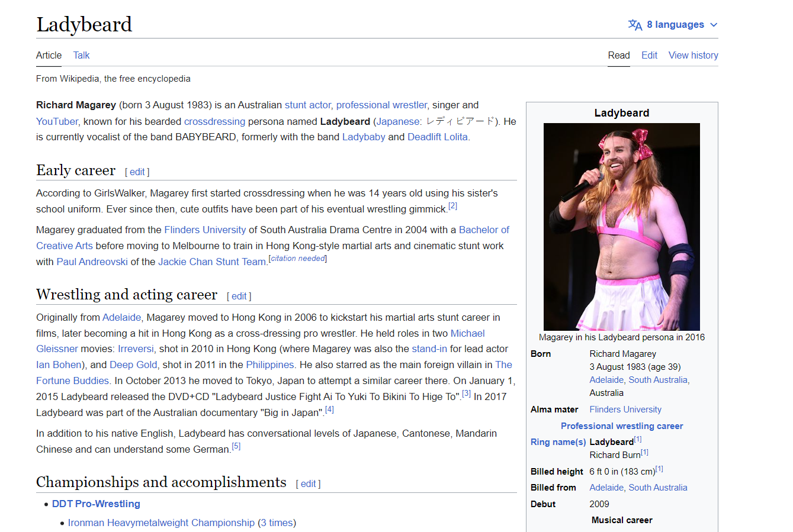Switch to the Talk tab
Viewport: 793px width, 532px height.
pos(81,55)
